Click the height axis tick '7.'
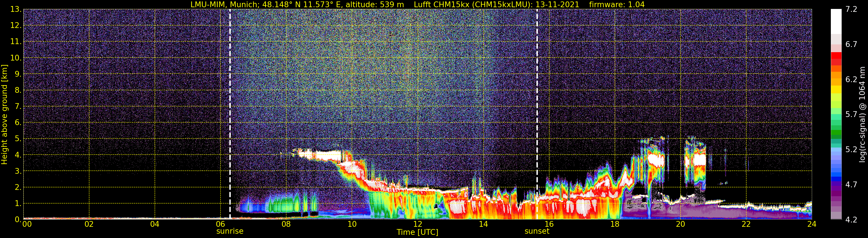 [x=18, y=107]
